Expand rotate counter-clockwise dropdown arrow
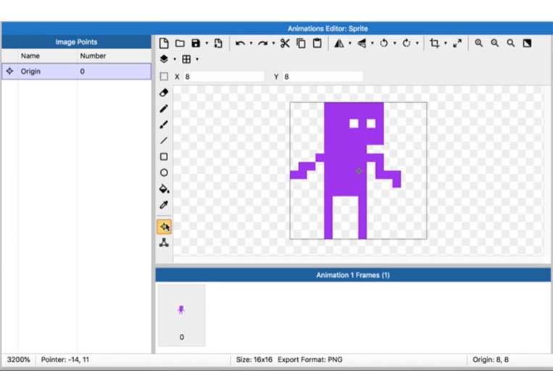This screenshot has height=392, width=553. pyautogui.click(x=395, y=43)
